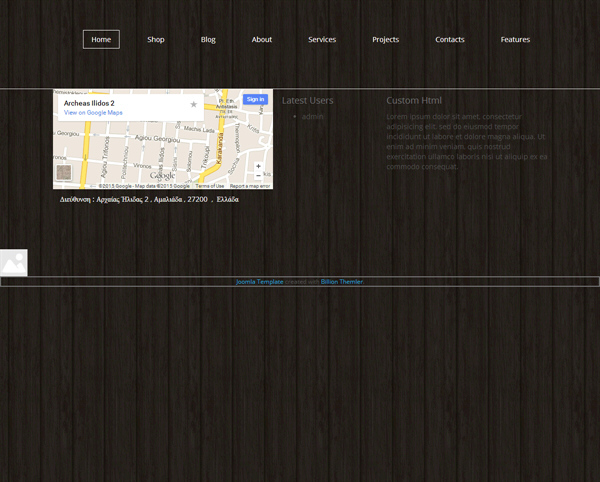Image resolution: width=600 pixels, height=482 pixels.
Task: Open map Terms of Use link
Action: [x=210, y=186]
